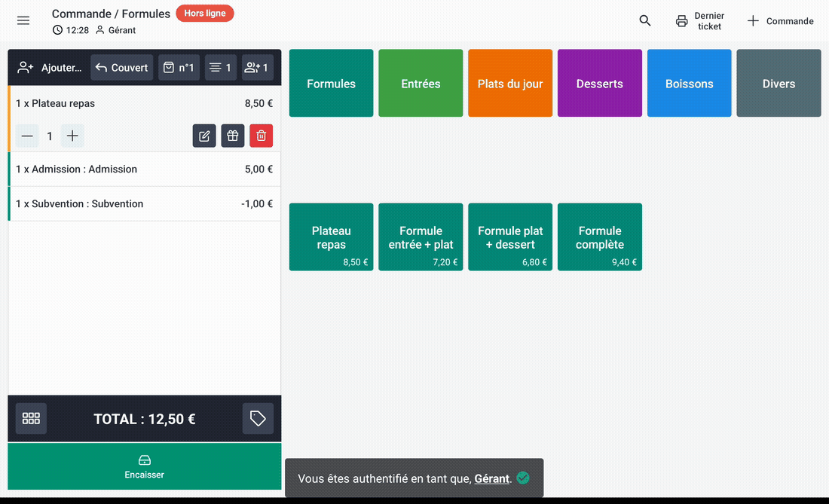Switch to the Boissons category
Screen dimensions: 829x504
pos(690,83)
